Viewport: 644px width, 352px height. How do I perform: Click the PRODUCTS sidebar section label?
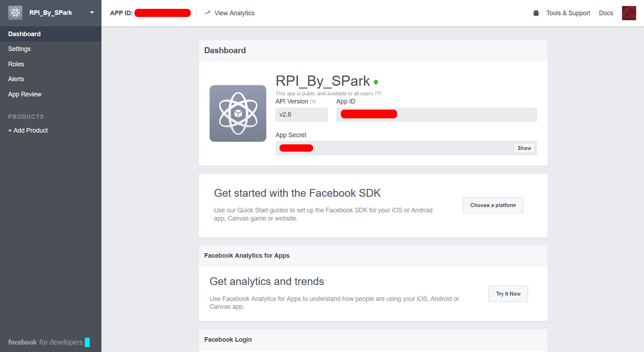[x=26, y=117]
